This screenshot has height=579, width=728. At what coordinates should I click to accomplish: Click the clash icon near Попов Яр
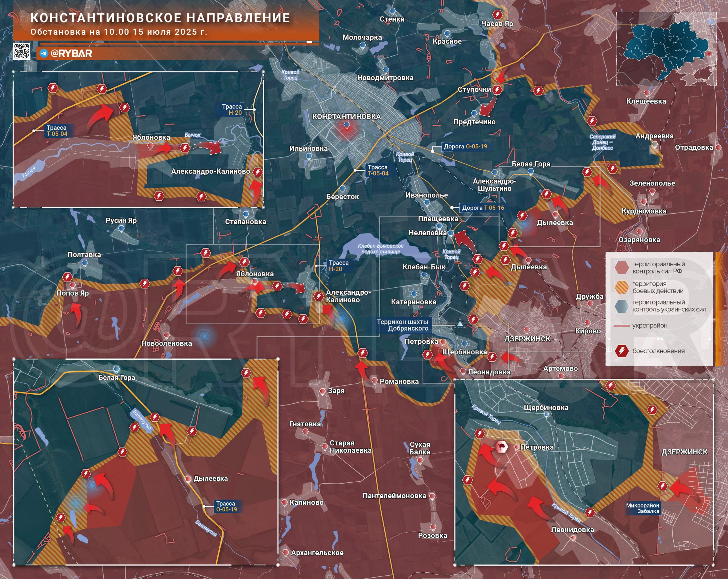[67, 277]
